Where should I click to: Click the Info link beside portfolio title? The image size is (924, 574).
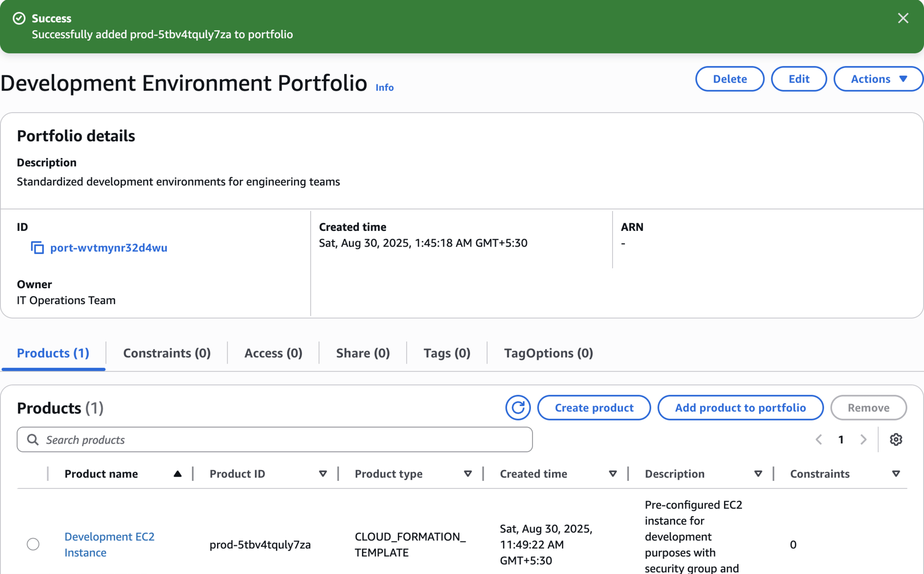pos(384,87)
